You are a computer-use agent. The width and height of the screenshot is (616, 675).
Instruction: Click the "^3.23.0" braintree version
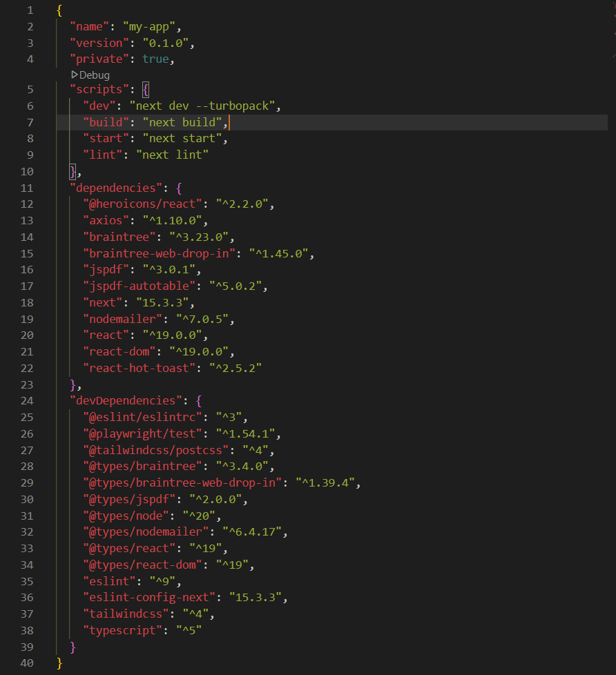[x=199, y=237]
